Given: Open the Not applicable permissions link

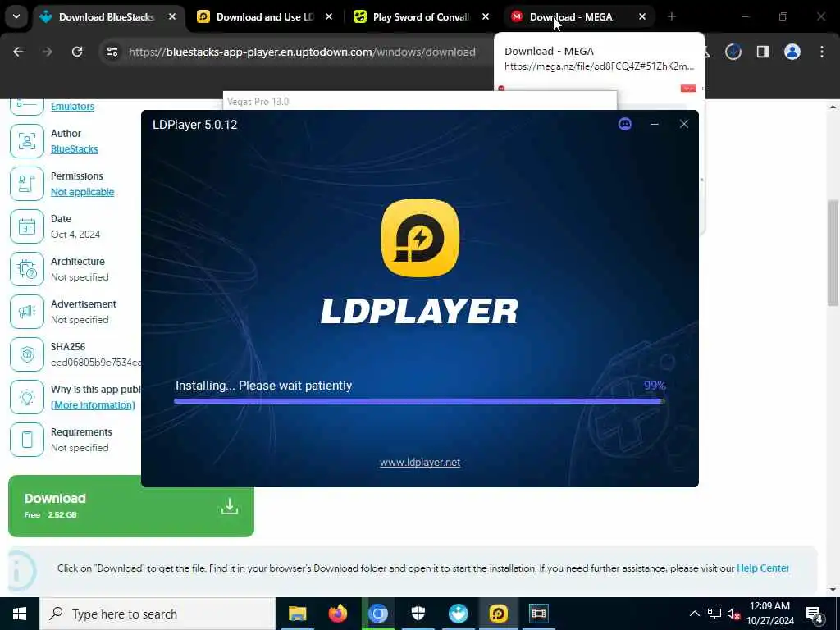Looking at the screenshot, I should [83, 192].
